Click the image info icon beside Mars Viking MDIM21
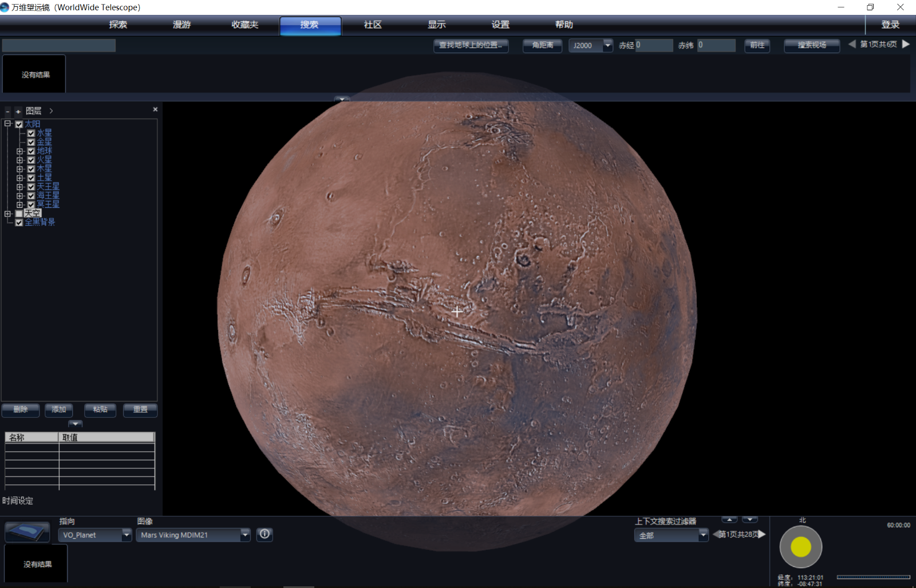The height and width of the screenshot is (588, 916). (264, 534)
